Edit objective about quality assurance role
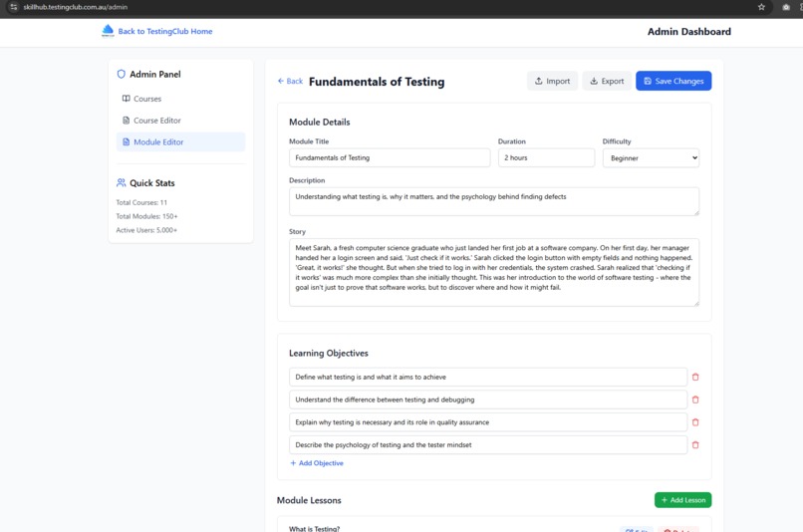Image resolution: width=803 pixels, height=532 pixels. tap(487, 422)
